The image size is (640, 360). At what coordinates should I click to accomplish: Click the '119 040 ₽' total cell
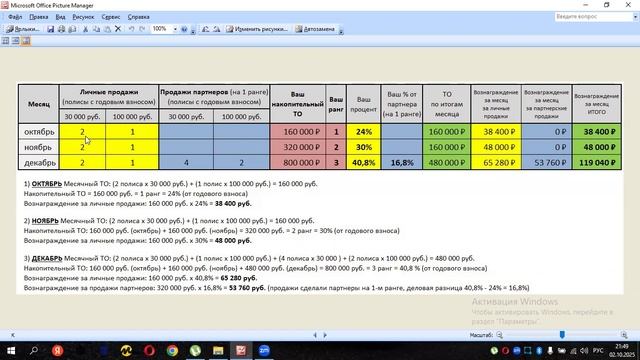pos(597,162)
